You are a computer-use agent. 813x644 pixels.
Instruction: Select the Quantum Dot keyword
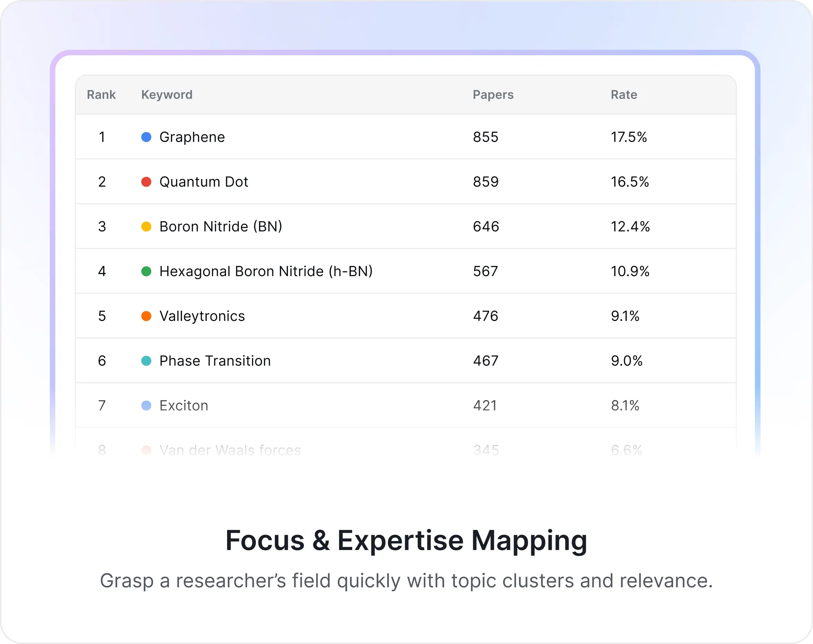(204, 182)
